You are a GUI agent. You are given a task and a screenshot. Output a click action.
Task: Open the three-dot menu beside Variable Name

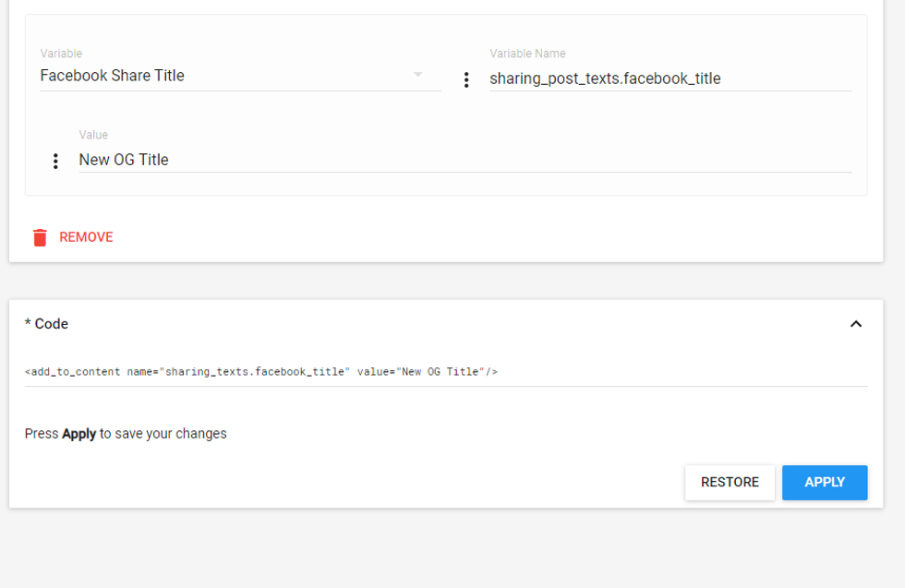466,80
